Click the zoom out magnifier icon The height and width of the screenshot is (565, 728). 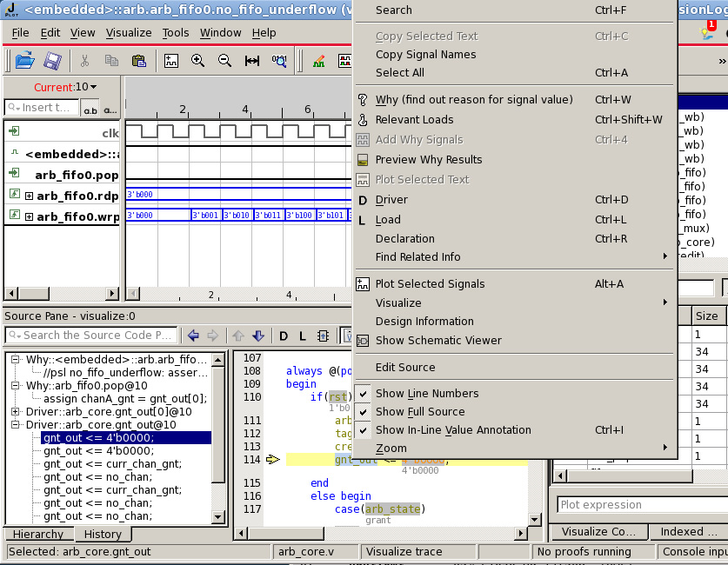point(224,61)
